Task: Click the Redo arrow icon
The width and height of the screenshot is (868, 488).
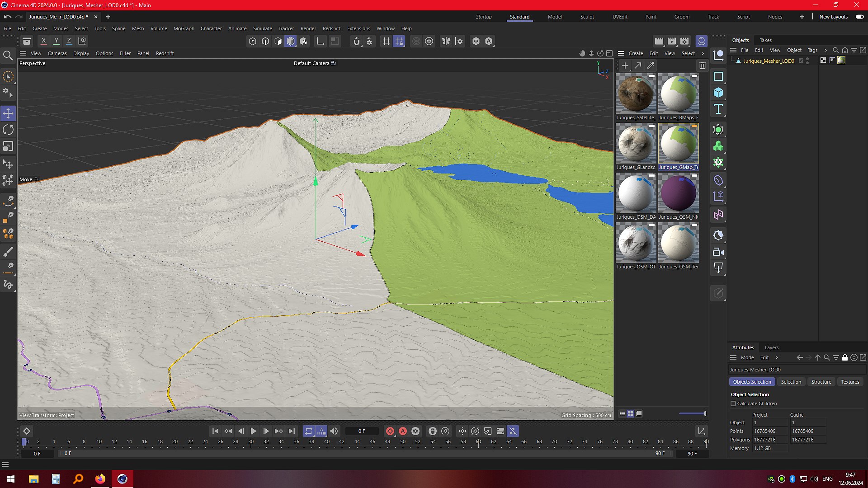Action: coord(19,17)
